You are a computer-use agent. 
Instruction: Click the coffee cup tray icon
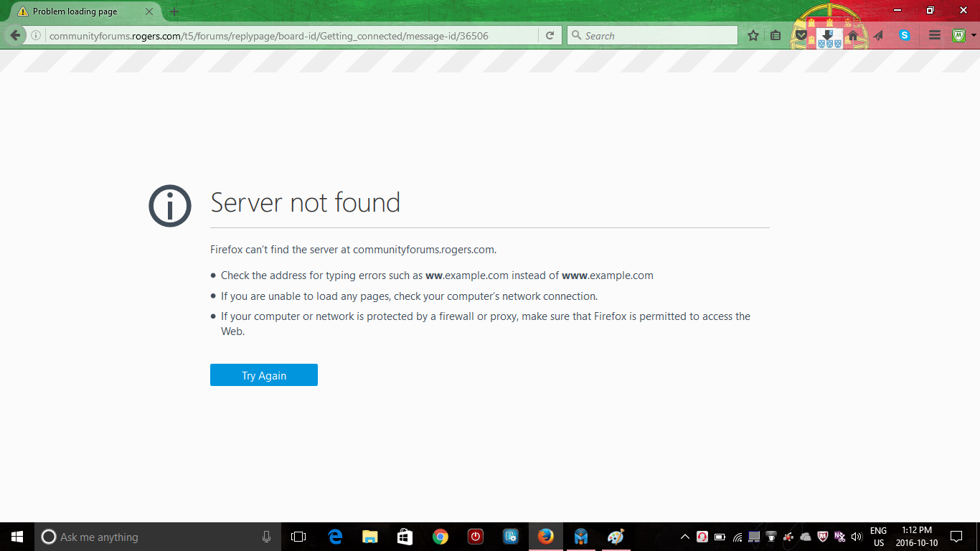pyautogui.click(x=771, y=537)
